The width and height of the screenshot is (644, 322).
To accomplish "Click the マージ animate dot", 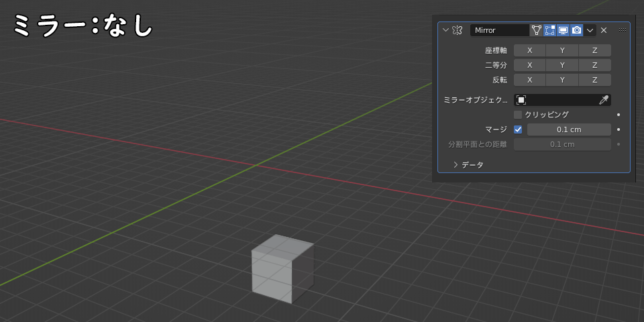I will point(619,129).
